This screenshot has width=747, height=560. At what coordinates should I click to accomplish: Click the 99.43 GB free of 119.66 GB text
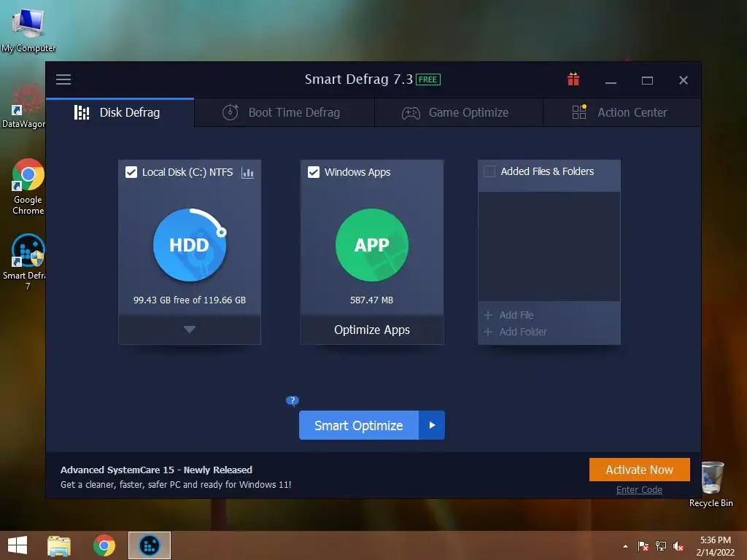coord(190,300)
